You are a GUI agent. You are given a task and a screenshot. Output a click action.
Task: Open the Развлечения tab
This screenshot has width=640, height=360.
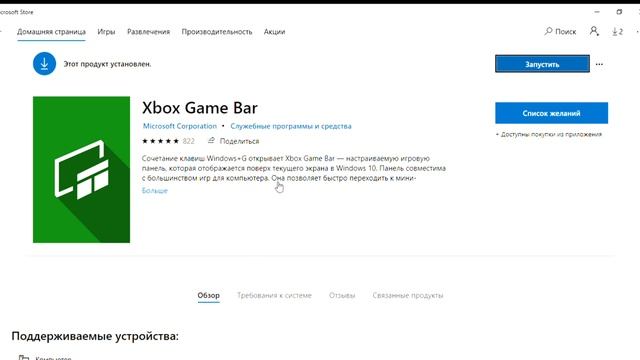pyautogui.click(x=149, y=32)
